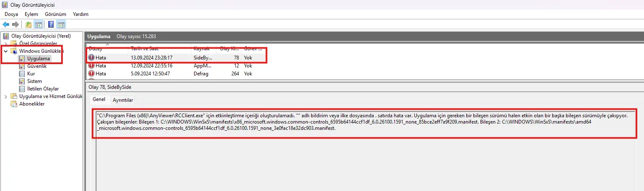Select Kur log in the tree
The height and width of the screenshot is (191, 644).
(x=31, y=74)
